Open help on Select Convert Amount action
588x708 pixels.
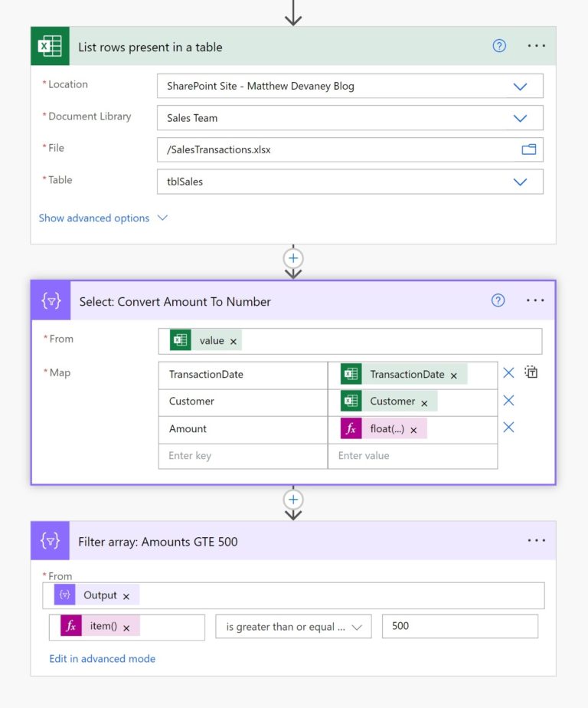tap(498, 300)
